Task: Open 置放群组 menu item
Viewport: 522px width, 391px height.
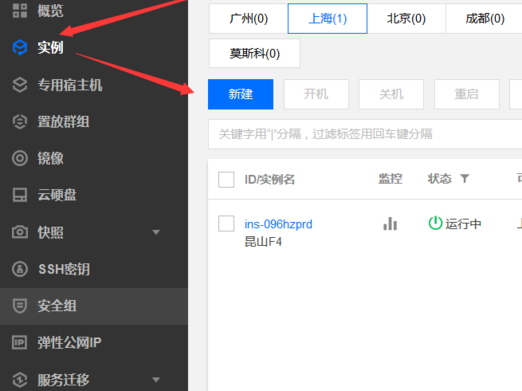Action: click(63, 121)
